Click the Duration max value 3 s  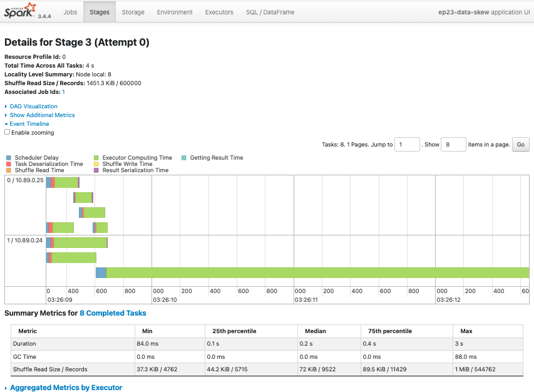point(459,344)
